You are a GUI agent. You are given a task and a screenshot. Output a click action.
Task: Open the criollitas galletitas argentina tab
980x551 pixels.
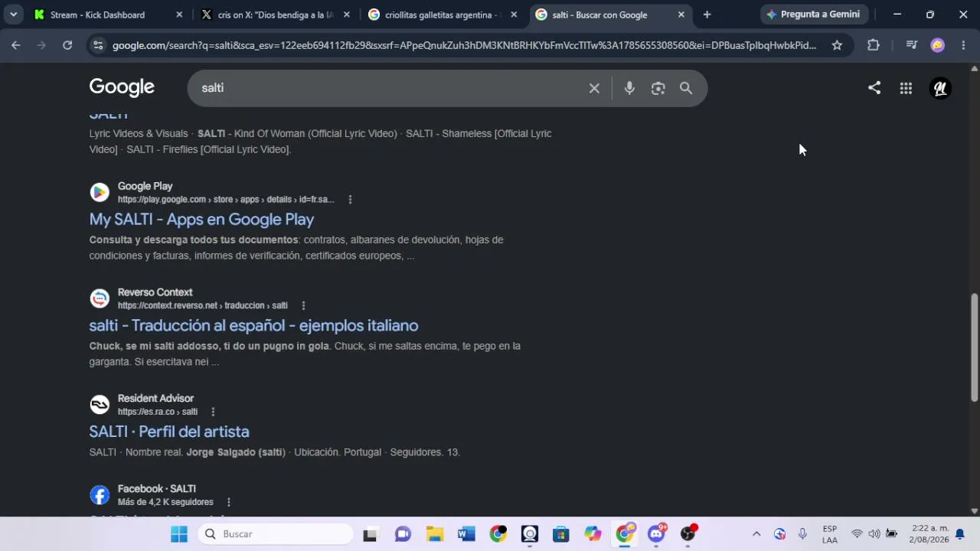tap(441, 15)
